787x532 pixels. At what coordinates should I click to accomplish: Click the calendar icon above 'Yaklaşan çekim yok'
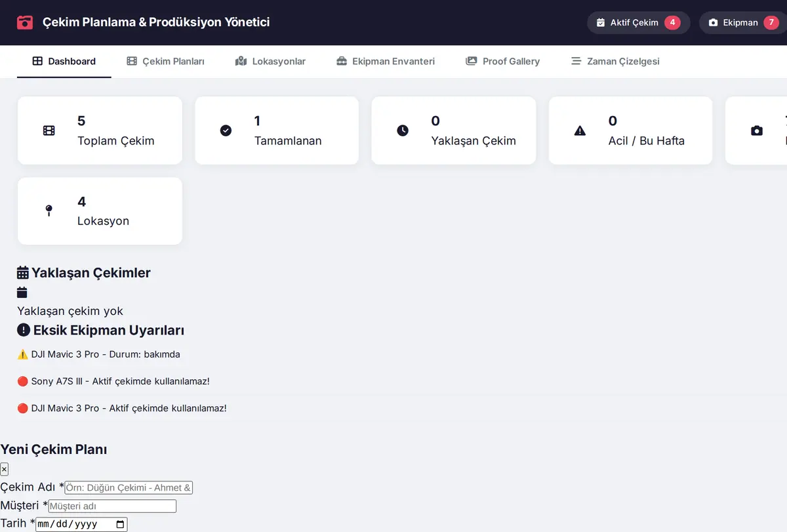[x=22, y=293]
